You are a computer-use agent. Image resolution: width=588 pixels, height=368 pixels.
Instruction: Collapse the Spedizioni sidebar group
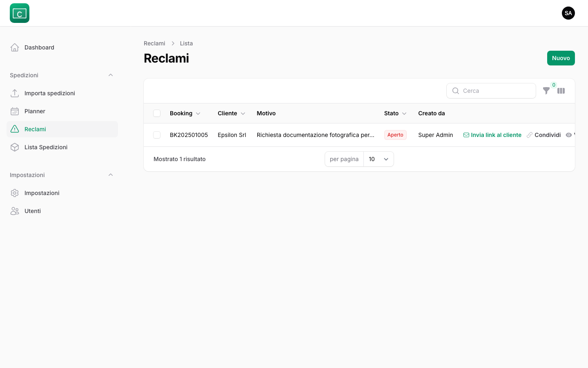click(111, 75)
